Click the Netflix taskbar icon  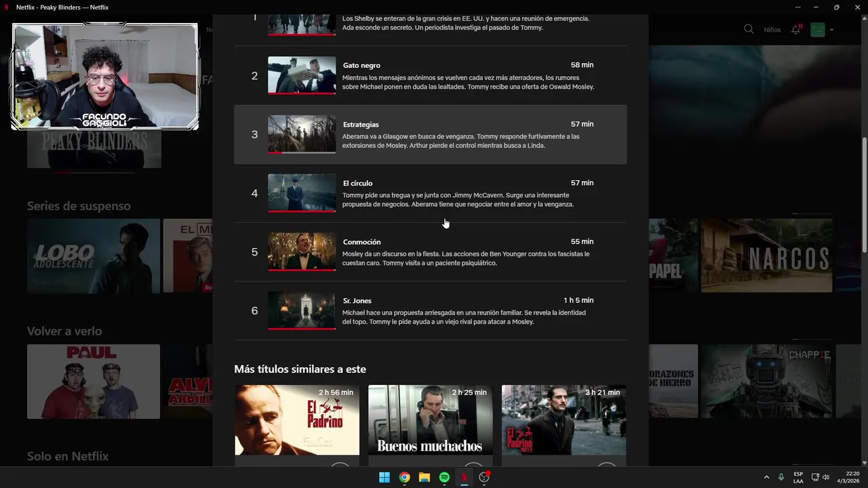(x=465, y=477)
